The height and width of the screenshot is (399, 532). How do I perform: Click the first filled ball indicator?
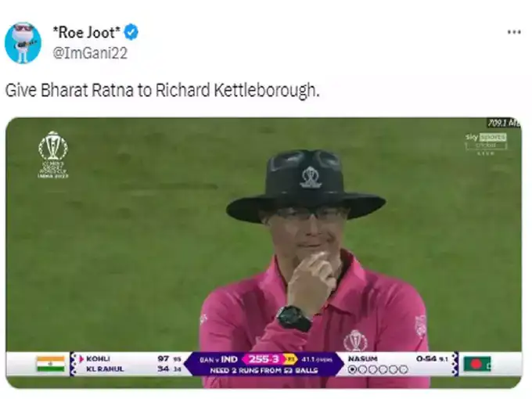353,369
